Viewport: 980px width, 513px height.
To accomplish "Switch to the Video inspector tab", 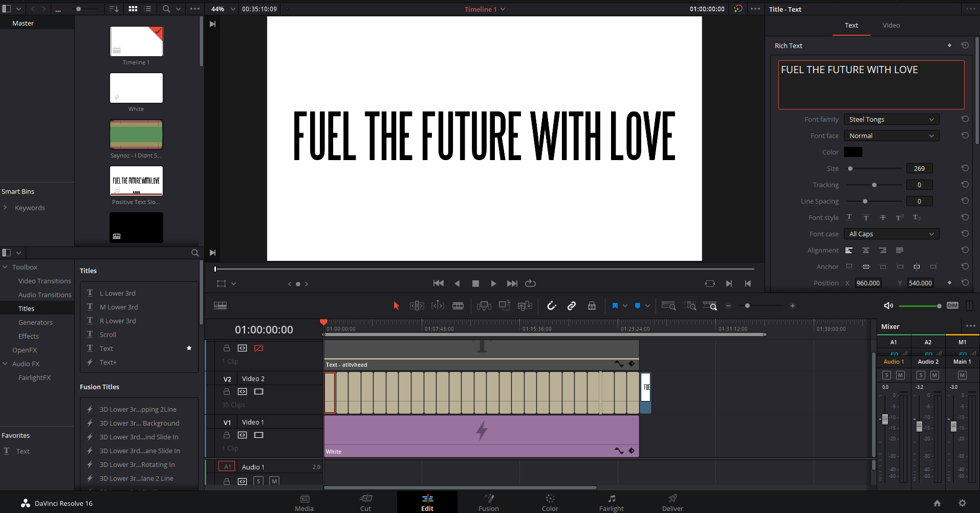I will click(x=891, y=25).
